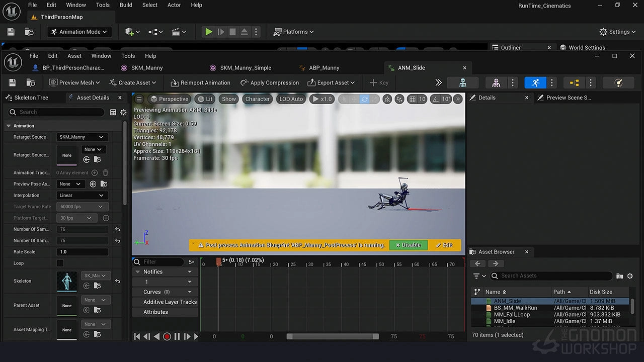This screenshot has width=644, height=362.
Task: Enable the Loop checkbox in Animation details
Action: [x=59, y=263]
